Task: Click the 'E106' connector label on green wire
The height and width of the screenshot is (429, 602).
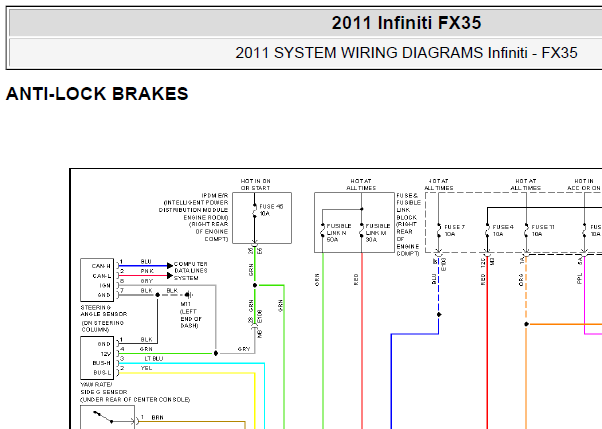Action: pyautogui.click(x=260, y=316)
